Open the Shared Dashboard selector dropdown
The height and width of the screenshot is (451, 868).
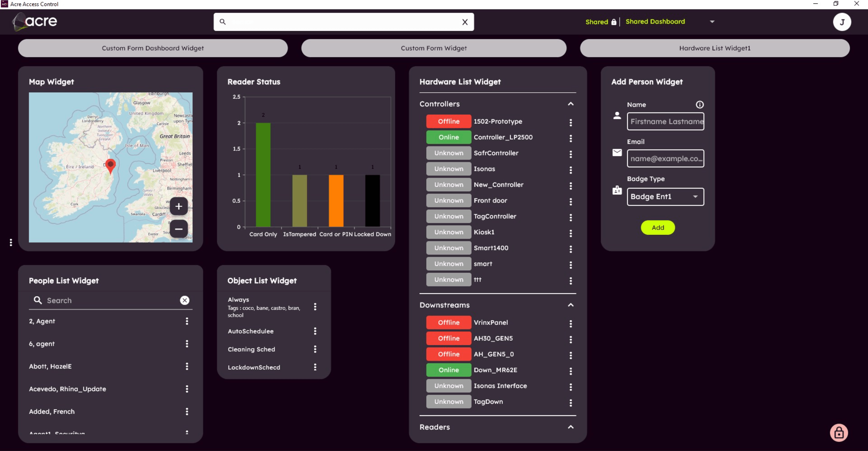point(712,22)
